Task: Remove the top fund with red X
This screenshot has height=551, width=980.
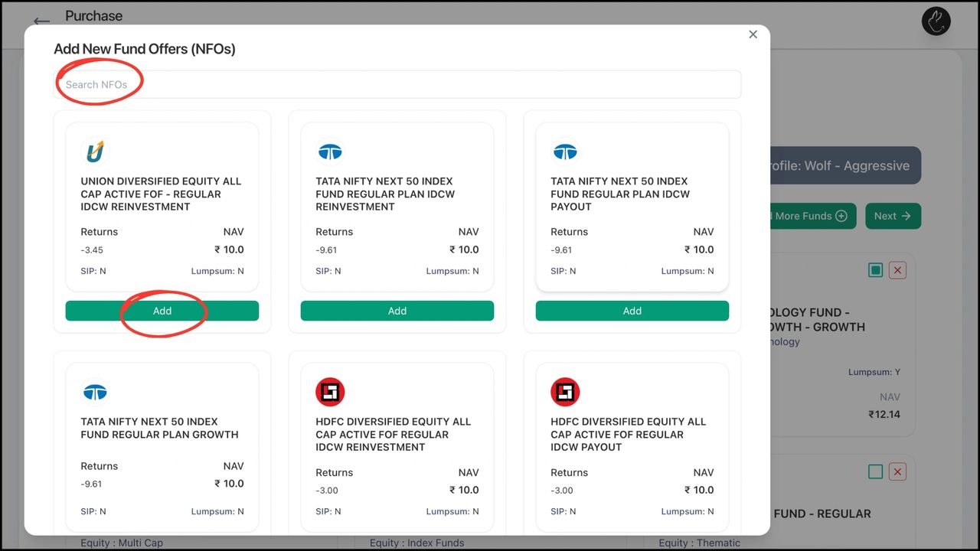Action: coord(898,269)
